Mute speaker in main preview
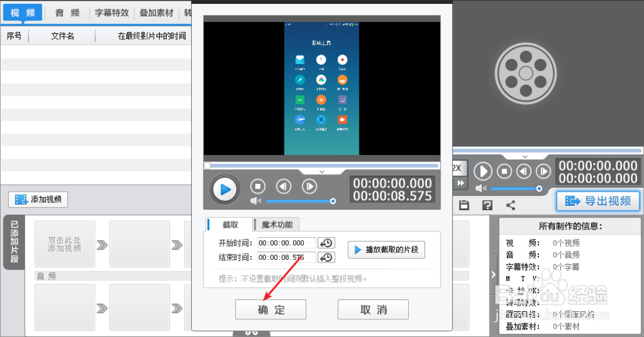The width and height of the screenshot is (644, 337). pos(480,188)
